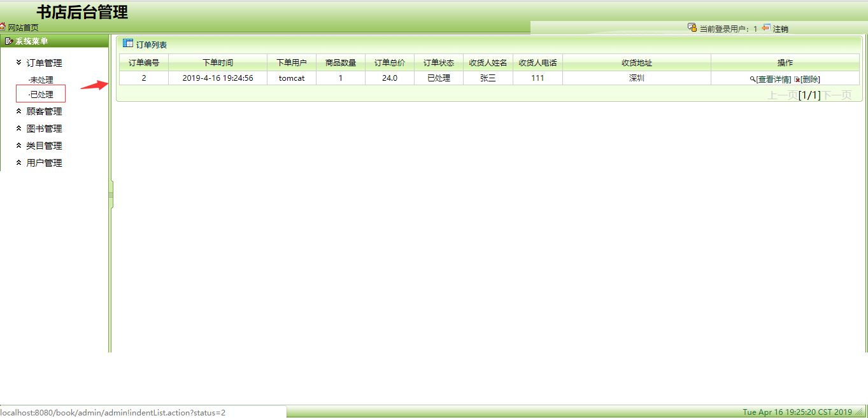
Task: Open the 类目管理 menu item
Action: (44, 146)
